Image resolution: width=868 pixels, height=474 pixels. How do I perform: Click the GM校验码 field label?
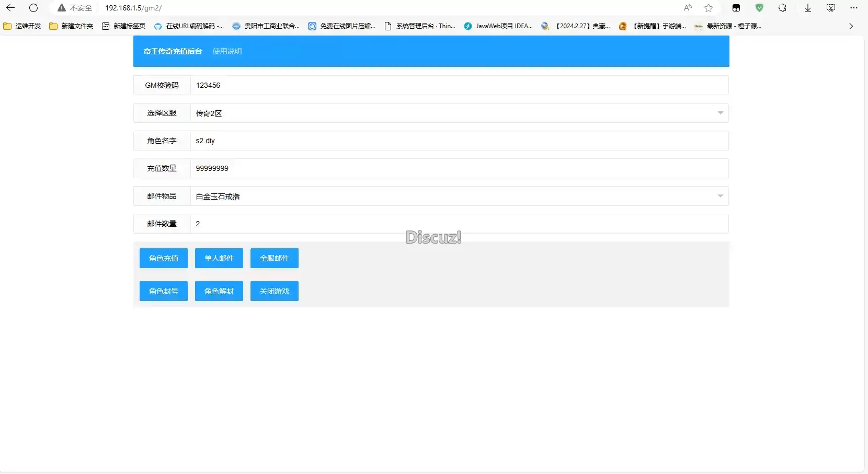tap(162, 85)
